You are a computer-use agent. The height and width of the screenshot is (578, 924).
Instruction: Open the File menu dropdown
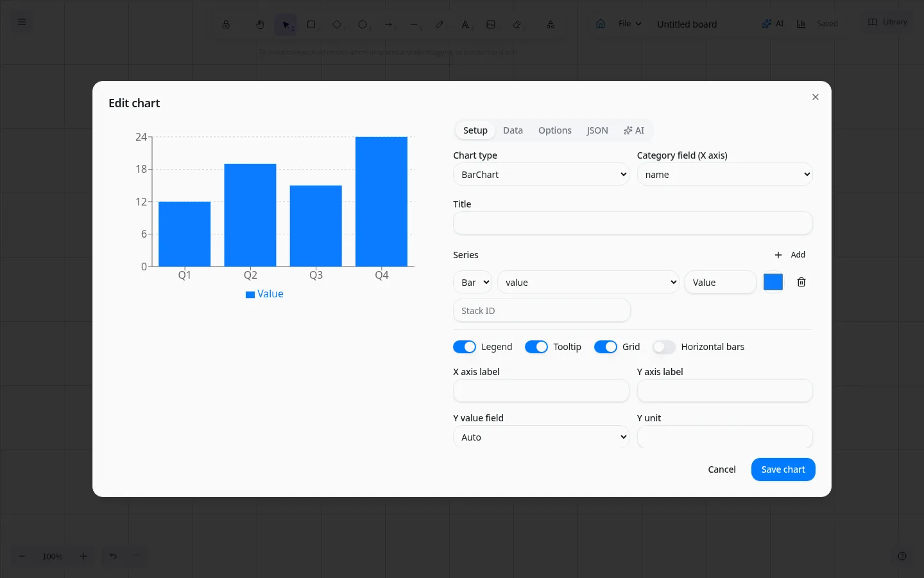coord(629,24)
